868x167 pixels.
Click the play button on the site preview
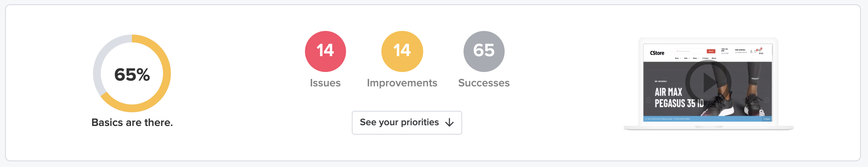coord(708,83)
